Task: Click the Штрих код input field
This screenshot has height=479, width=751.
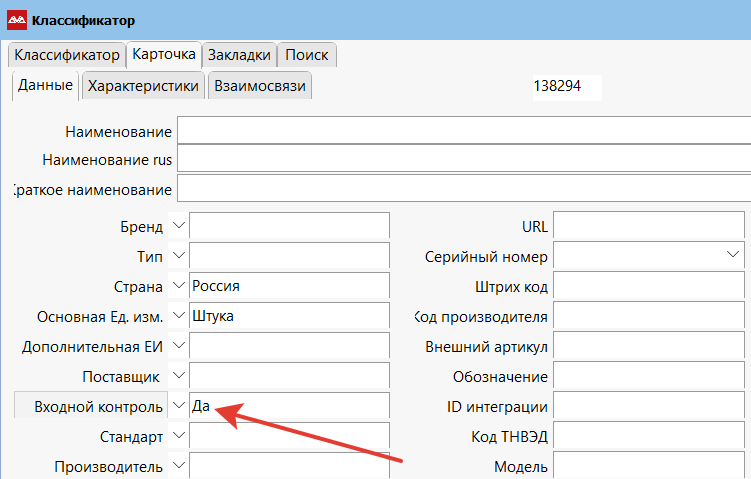Action: 651,287
